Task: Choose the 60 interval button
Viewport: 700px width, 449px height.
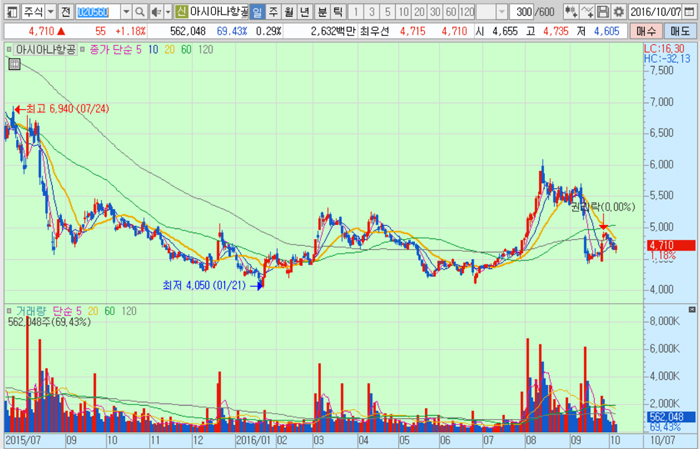Action: click(x=451, y=12)
